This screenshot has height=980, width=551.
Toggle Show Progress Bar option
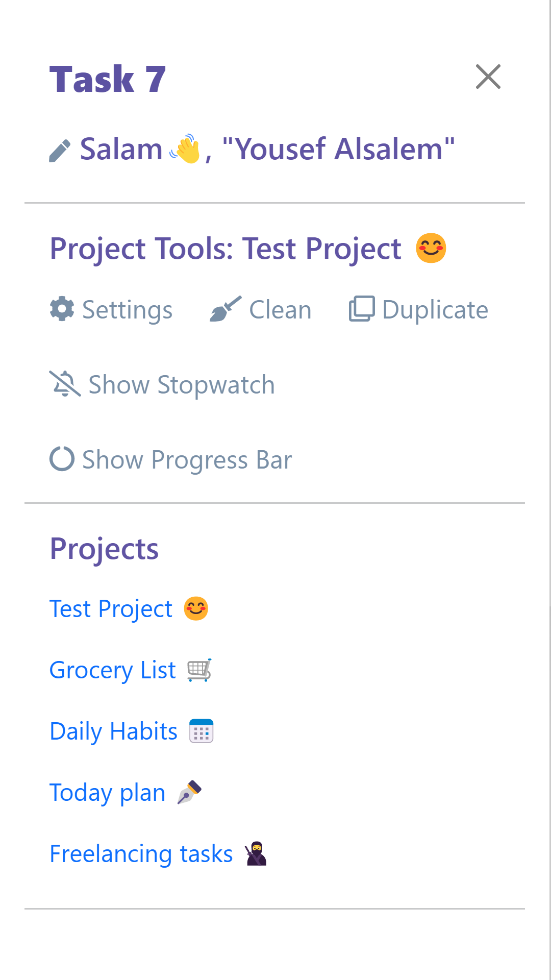[x=187, y=460]
